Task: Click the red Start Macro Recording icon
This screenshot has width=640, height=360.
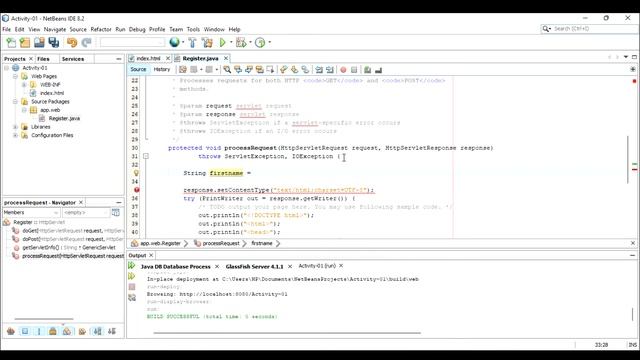Action: [343, 70]
